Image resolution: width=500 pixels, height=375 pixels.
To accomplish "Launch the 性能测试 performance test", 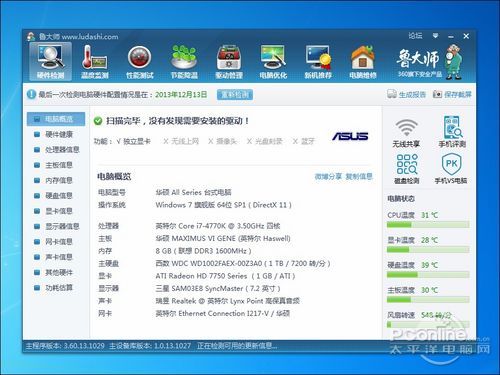I will tap(140, 61).
